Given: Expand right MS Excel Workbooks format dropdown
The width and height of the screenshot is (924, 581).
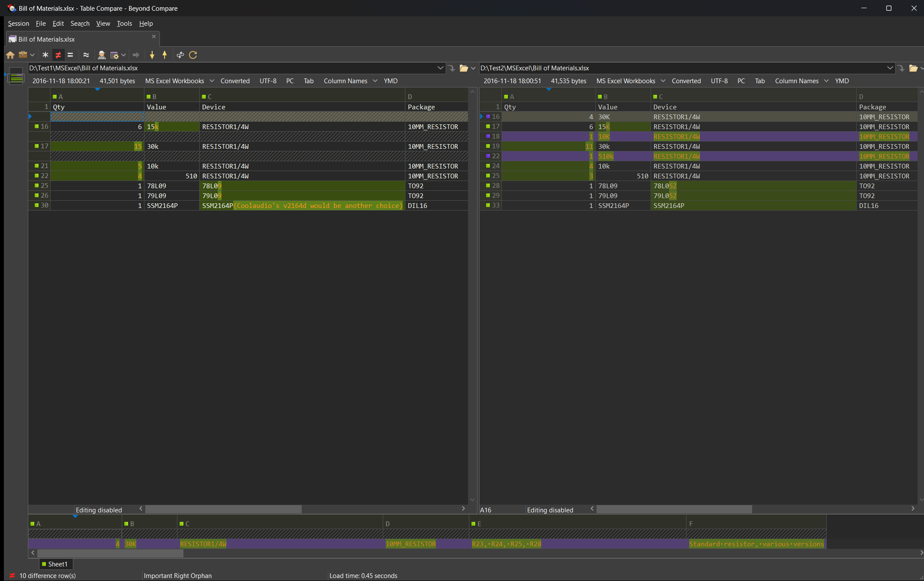Looking at the screenshot, I should (663, 81).
